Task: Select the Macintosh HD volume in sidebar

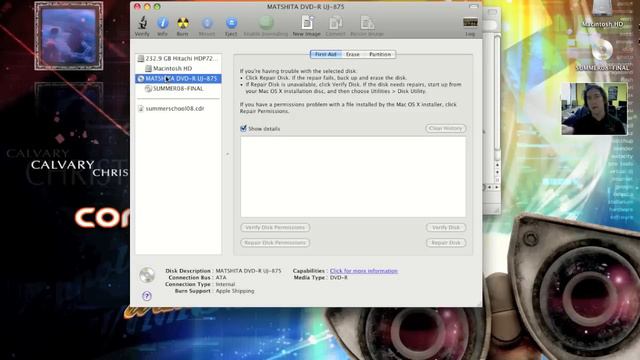Action: pyautogui.click(x=178, y=69)
